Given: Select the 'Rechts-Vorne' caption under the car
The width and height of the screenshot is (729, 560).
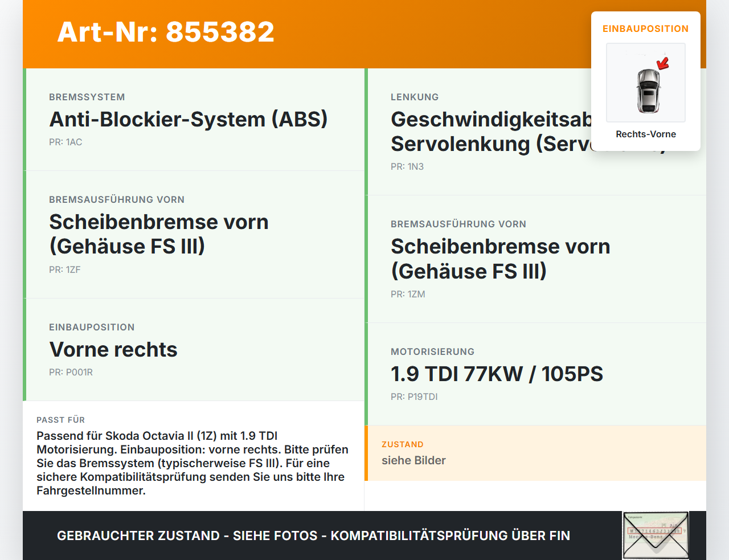Looking at the screenshot, I should [646, 134].
